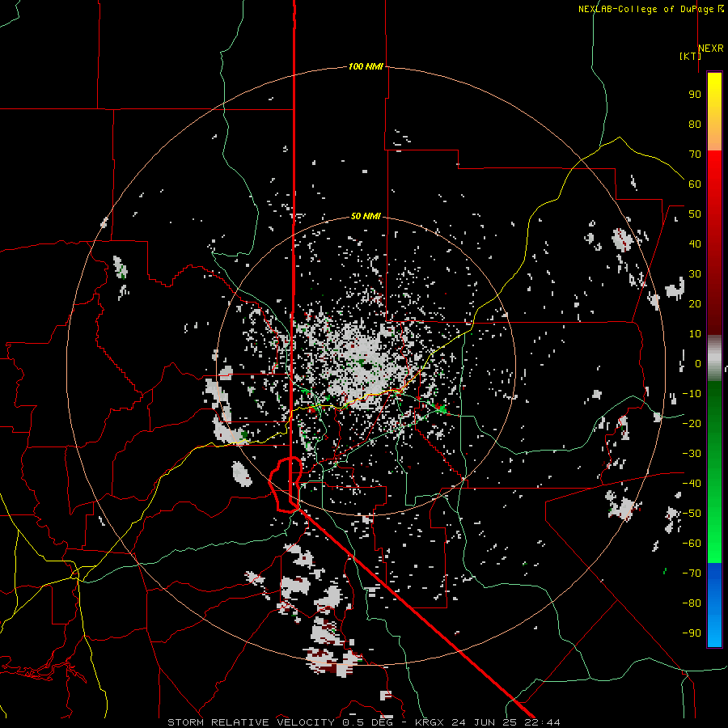Viewport: 728px width, 728px height.
Task: Click the 100 NMI range ring label
Action: click(x=366, y=66)
